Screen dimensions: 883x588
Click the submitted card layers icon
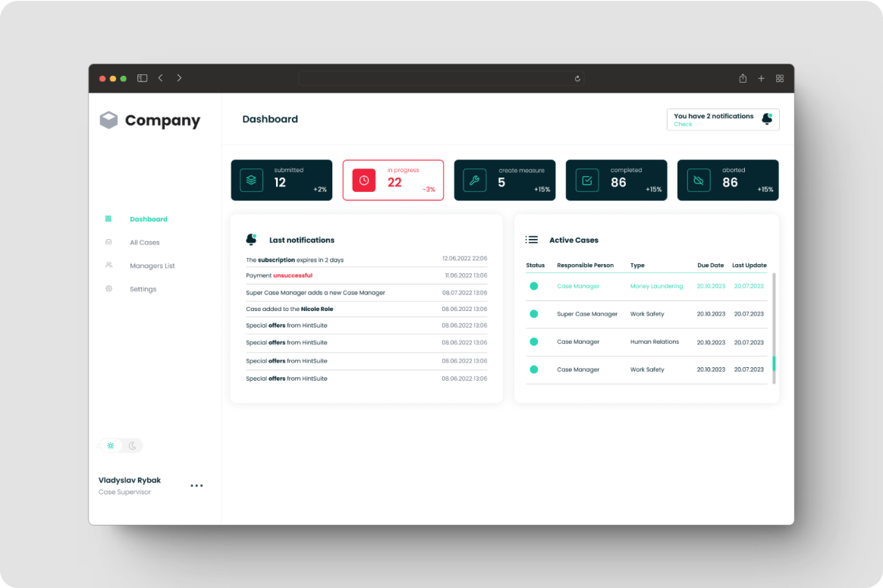(251, 180)
